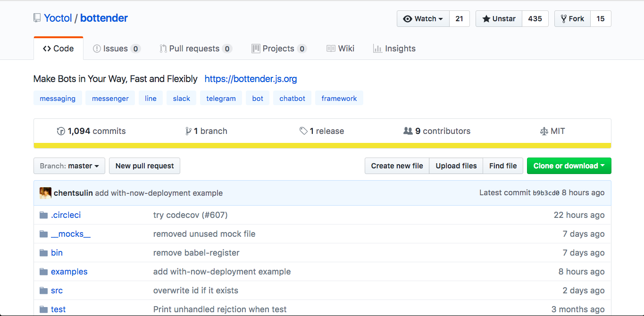Click the branch icon beside 1 branch
The image size is (644, 316).
click(x=189, y=131)
